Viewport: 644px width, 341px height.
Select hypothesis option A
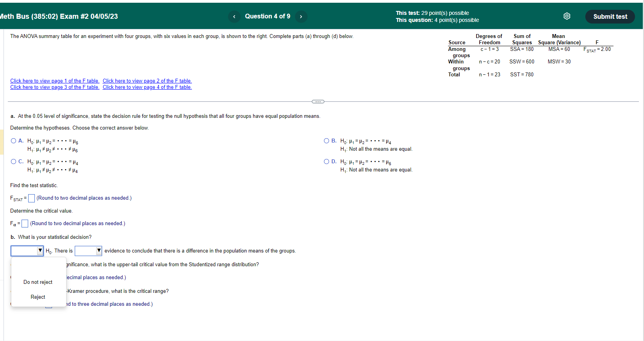tap(14, 141)
